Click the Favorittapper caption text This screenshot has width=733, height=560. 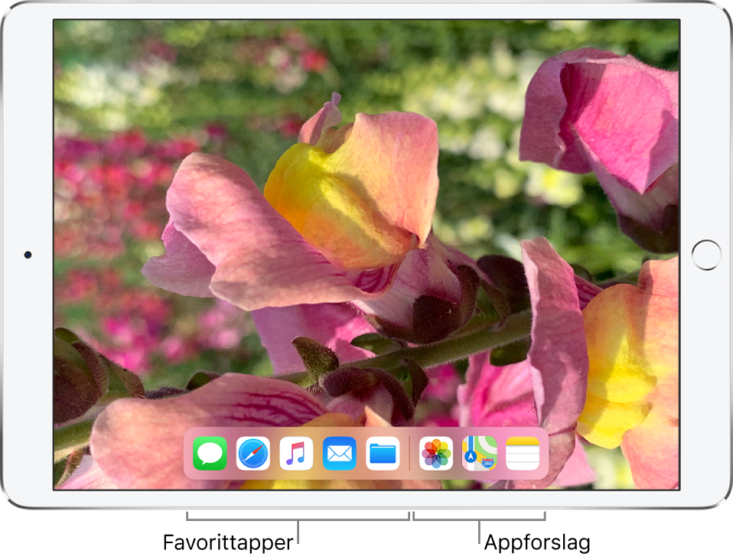point(228,542)
